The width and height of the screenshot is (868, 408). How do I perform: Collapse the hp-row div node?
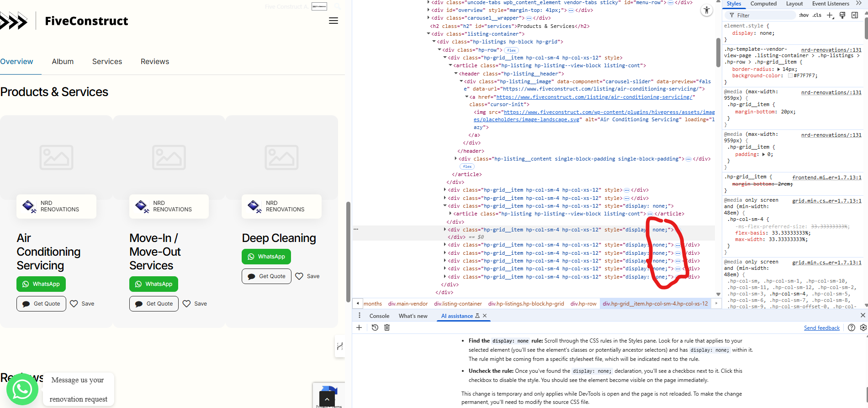[x=439, y=50]
